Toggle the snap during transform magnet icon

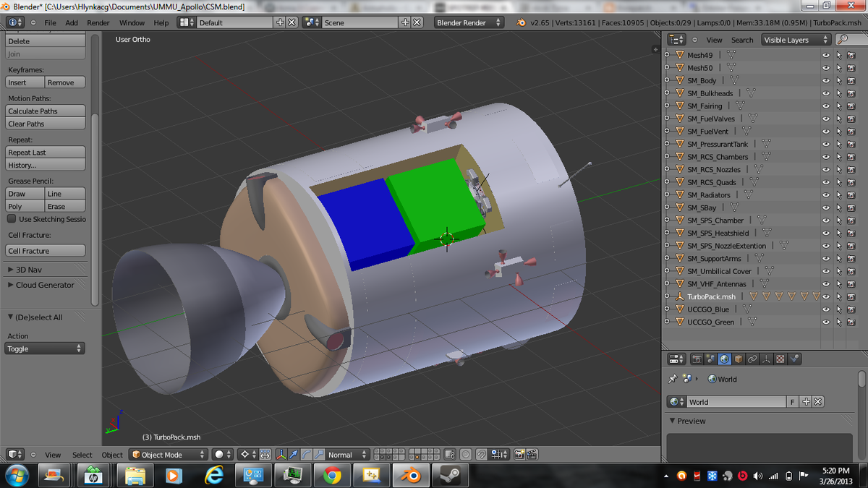[482, 455]
